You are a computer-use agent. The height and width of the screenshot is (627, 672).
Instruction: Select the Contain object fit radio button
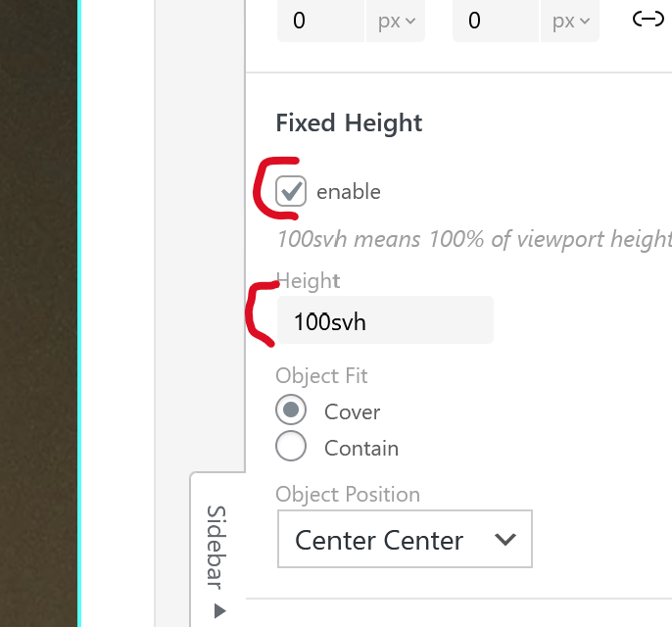pos(292,448)
